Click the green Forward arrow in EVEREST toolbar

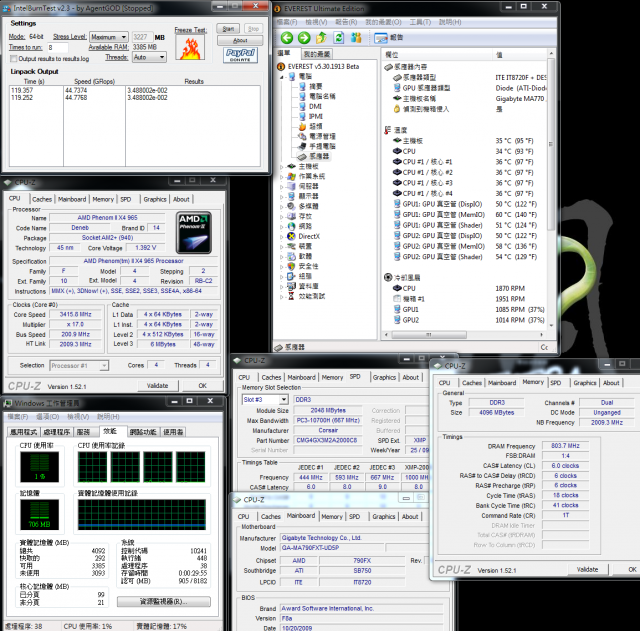tap(304, 38)
